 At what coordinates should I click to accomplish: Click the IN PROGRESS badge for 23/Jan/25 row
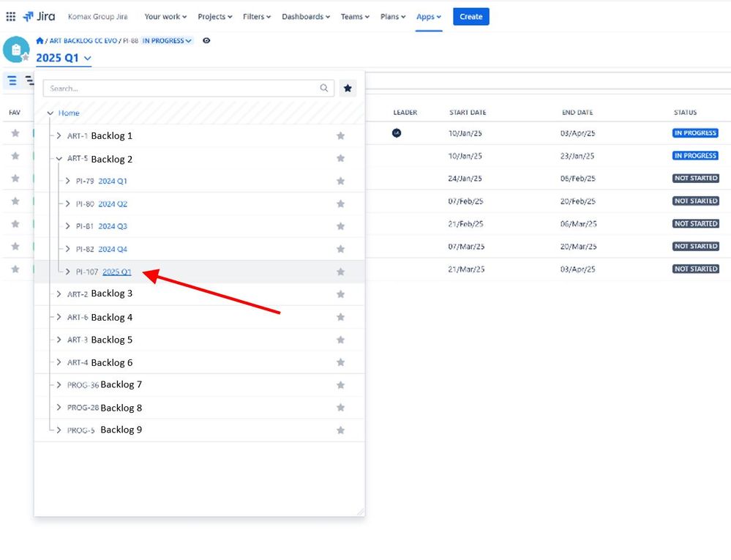coord(695,156)
